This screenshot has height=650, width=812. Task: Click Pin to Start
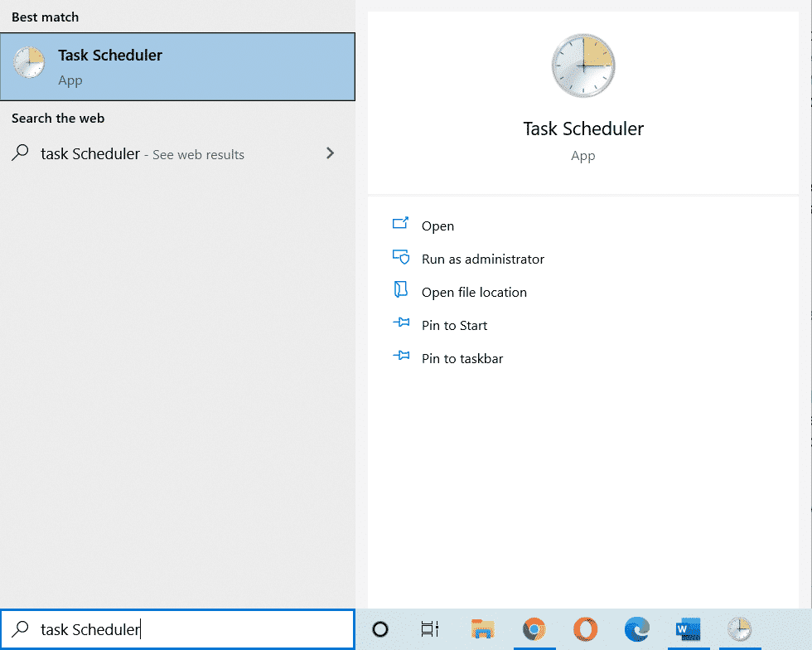pyautogui.click(x=454, y=325)
